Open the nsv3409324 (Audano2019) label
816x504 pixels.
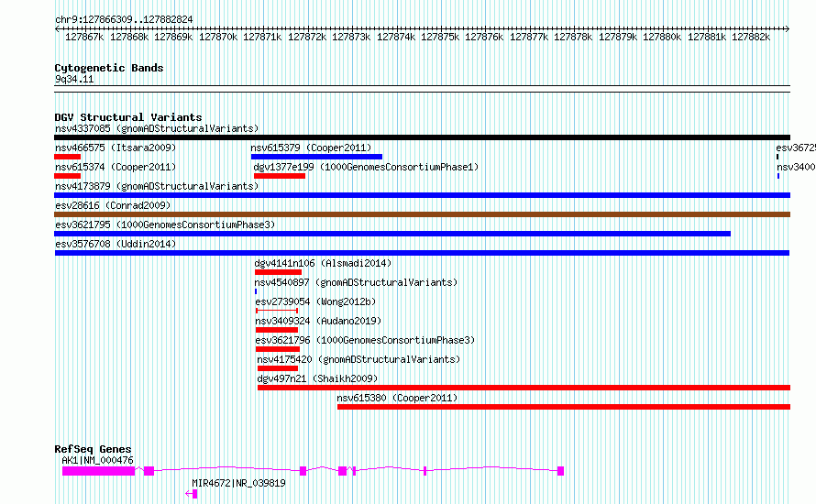pyautogui.click(x=318, y=321)
